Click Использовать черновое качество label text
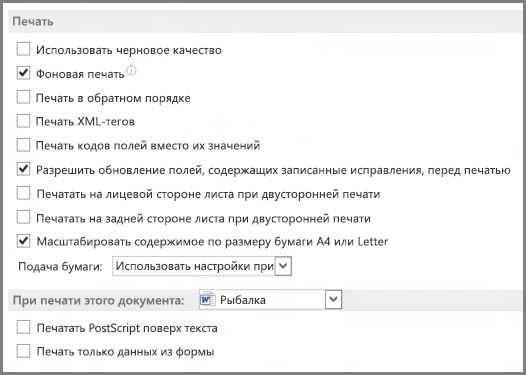Screen dimensions: 526x375 pyautogui.click(x=129, y=50)
